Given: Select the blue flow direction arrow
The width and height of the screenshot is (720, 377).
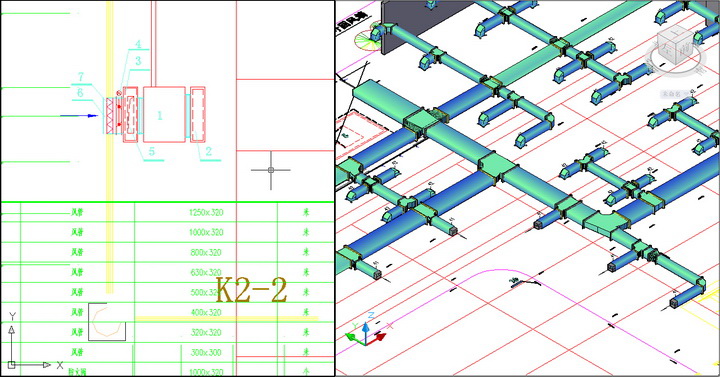Looking at the screenshot, I should coord(79,116).
